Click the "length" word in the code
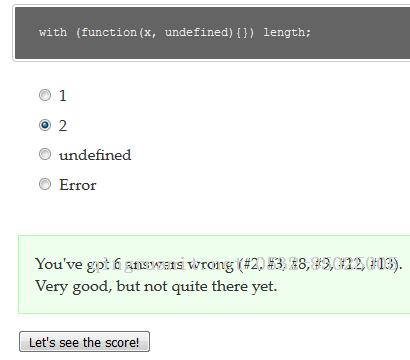Screen dimensions: 410x360 (284, 33)
